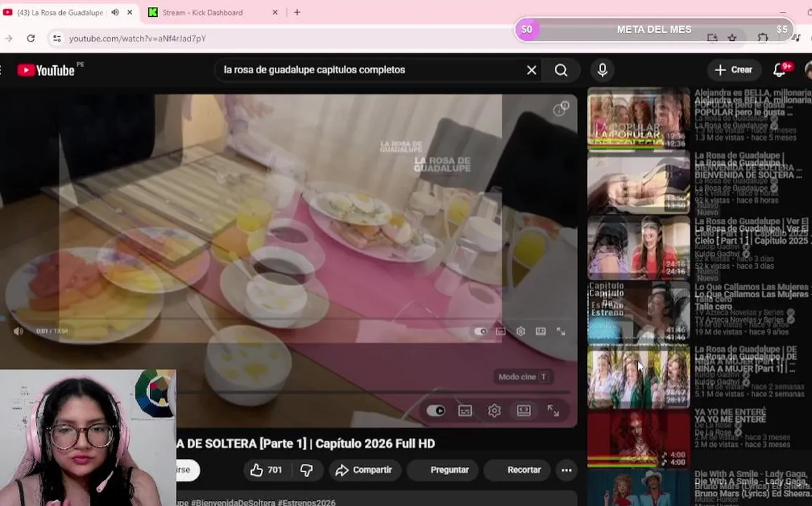The image size is (812, 506).
Task: Open DE NIÑA A MUJER Part 1 title
Action: (x=746, y=359)
